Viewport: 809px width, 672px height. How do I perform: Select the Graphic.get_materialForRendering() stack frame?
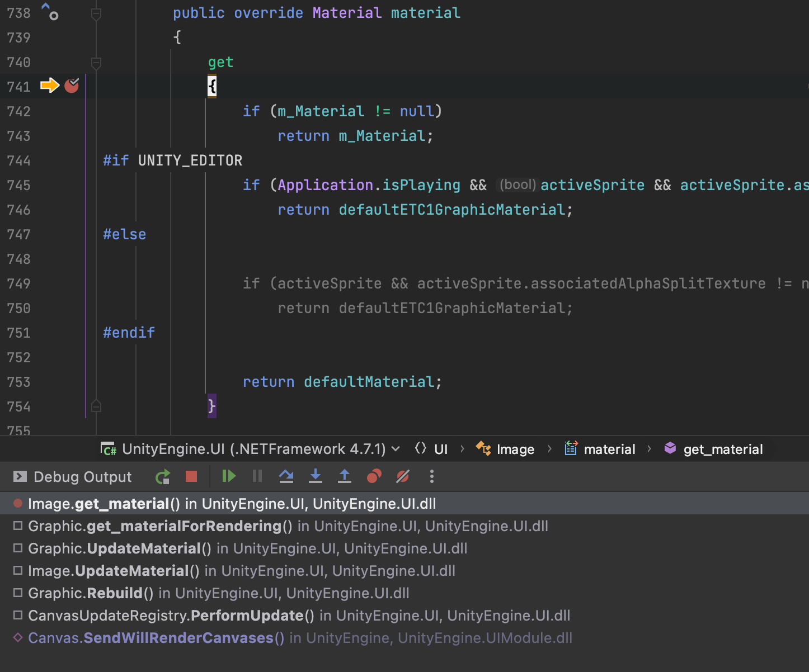(404, 526)
